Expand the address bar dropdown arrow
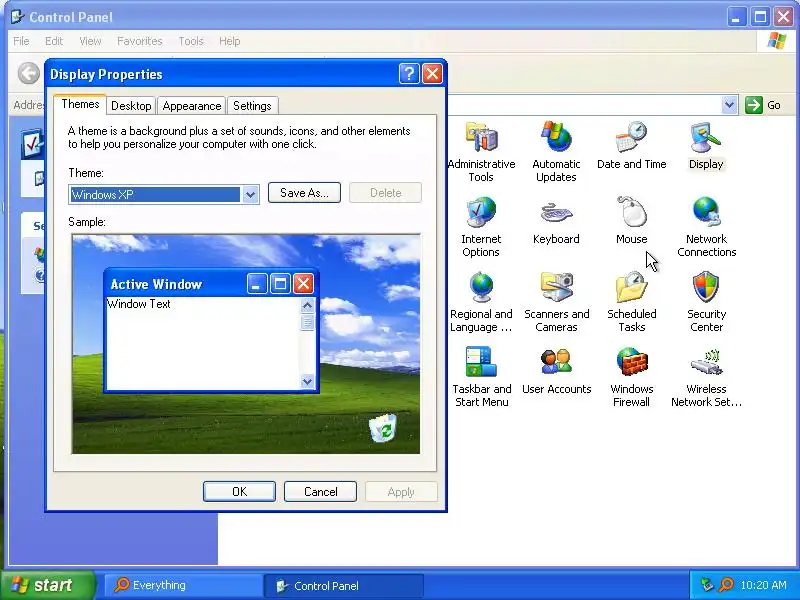Image resolution: width=800 pixels, height=600 pixels. click(730, 105)
